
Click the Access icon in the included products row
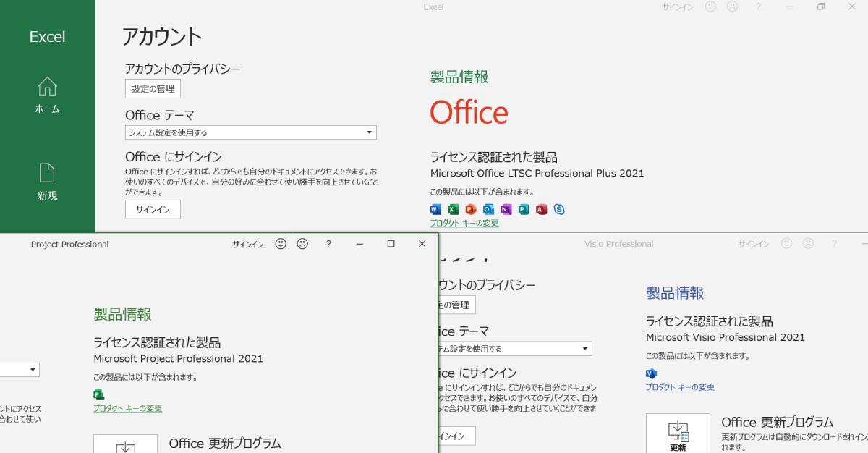[x=541, y=210]
